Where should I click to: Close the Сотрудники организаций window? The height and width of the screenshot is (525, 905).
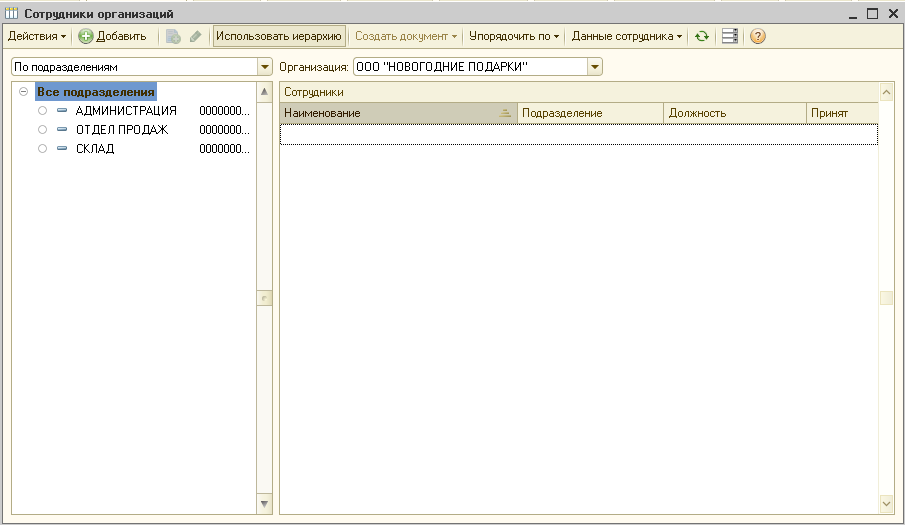tap(893, 13)
